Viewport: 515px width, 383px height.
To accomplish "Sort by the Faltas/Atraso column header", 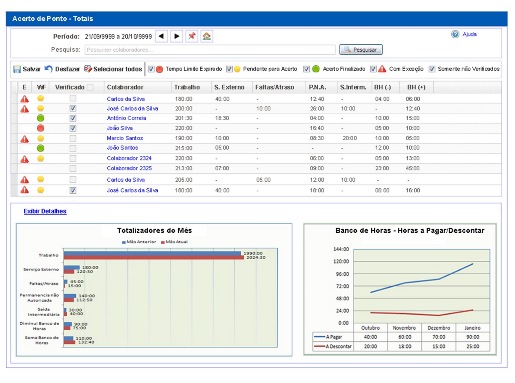I will click(x=275, y=87).
